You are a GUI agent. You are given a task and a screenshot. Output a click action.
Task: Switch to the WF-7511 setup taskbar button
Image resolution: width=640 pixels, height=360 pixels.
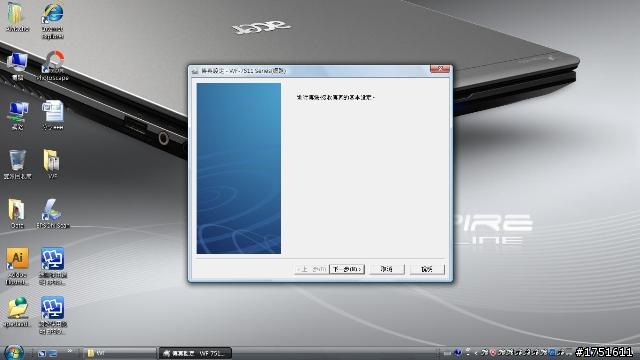point(195,353)
